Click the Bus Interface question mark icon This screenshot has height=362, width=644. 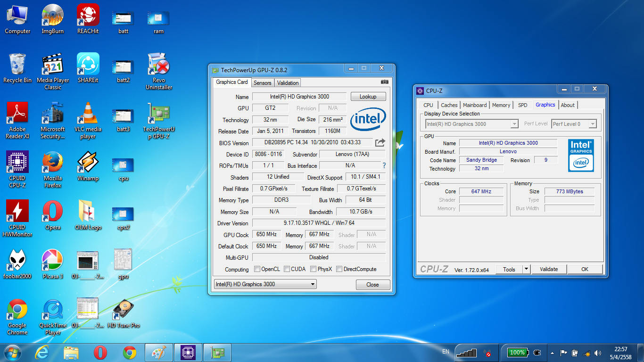pos(384,165)
